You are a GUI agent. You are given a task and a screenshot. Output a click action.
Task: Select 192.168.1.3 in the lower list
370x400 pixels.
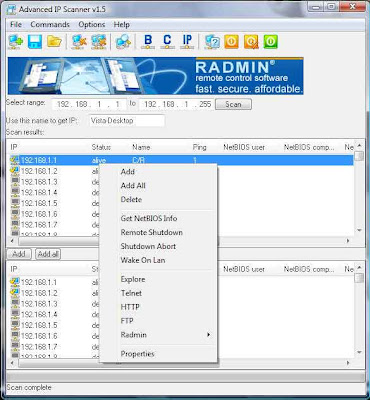39,304
